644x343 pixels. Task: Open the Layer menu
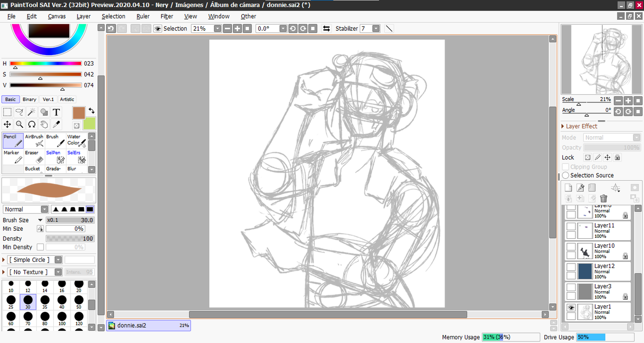(84, 16)
